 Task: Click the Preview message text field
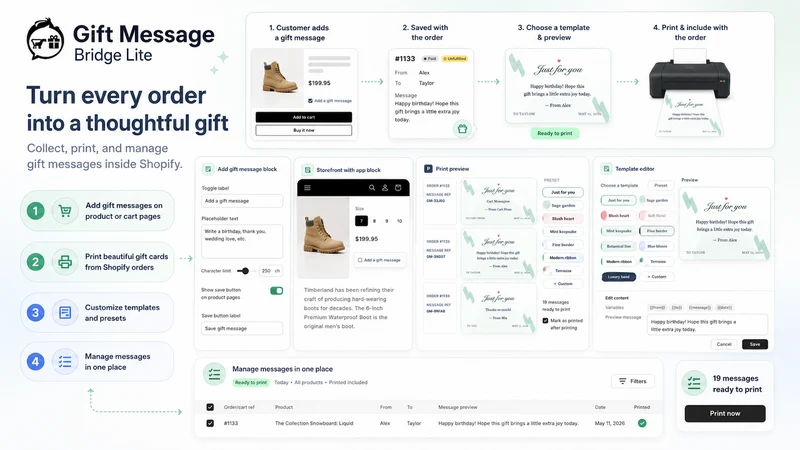point(707,325)
